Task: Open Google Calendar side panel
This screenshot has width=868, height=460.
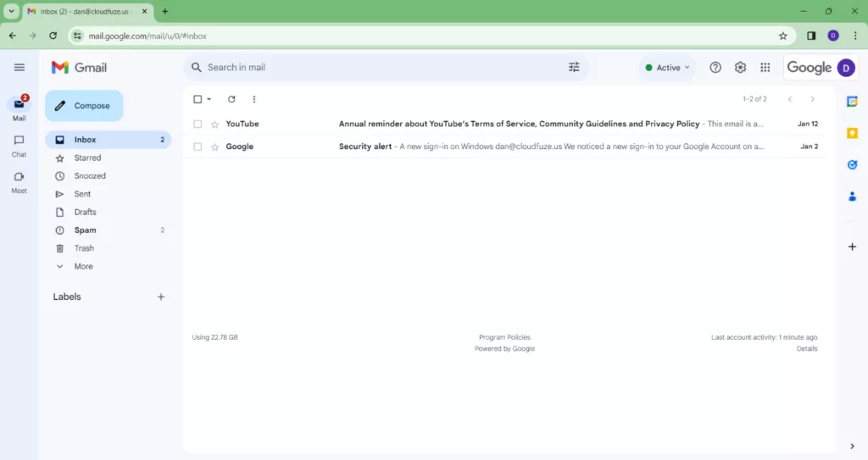Action: (x=852, y=102)
